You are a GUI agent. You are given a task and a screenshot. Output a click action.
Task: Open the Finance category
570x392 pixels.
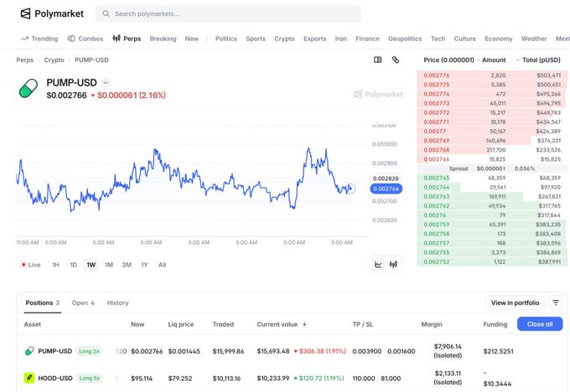(367, 39)
